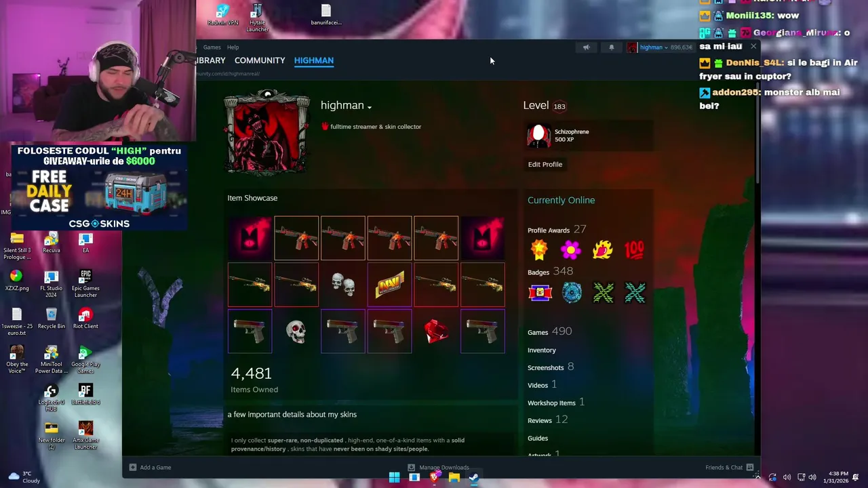Open the Games 490 link

pyautogui.click(x=550, y=331)
